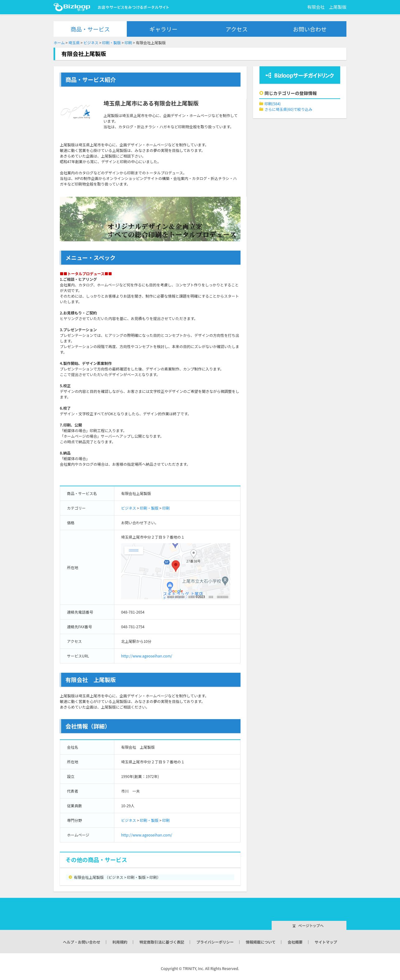Click ホーム in the breadcrumb

(x=59, y=43)
